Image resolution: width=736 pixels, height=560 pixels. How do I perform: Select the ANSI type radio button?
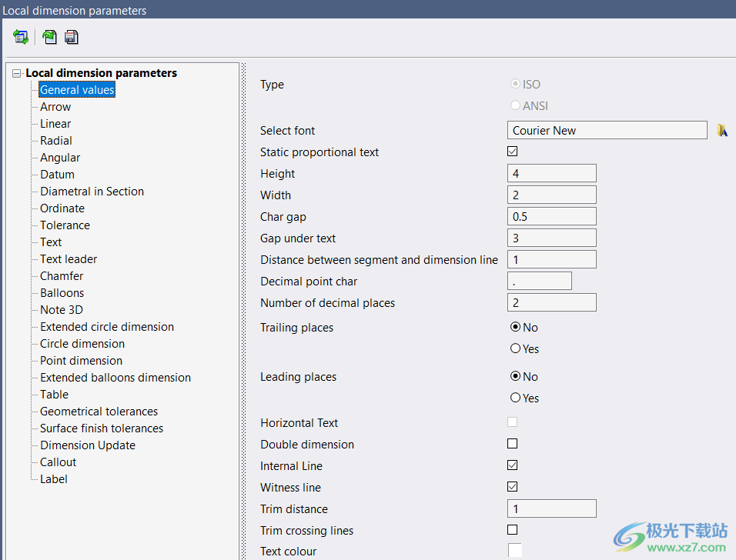click(515, 105)
